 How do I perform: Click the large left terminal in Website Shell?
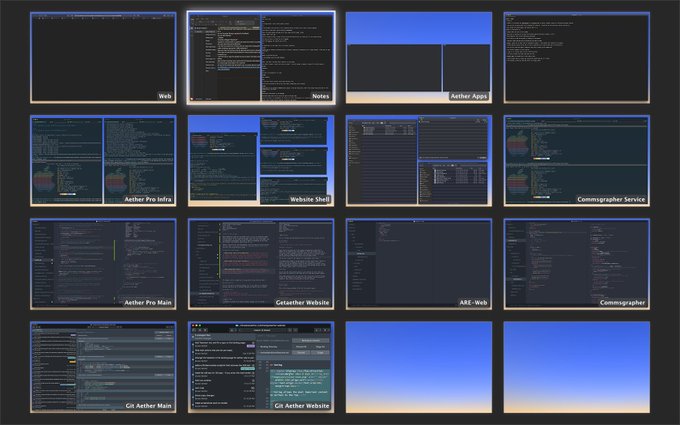click(x=223, y=166)
